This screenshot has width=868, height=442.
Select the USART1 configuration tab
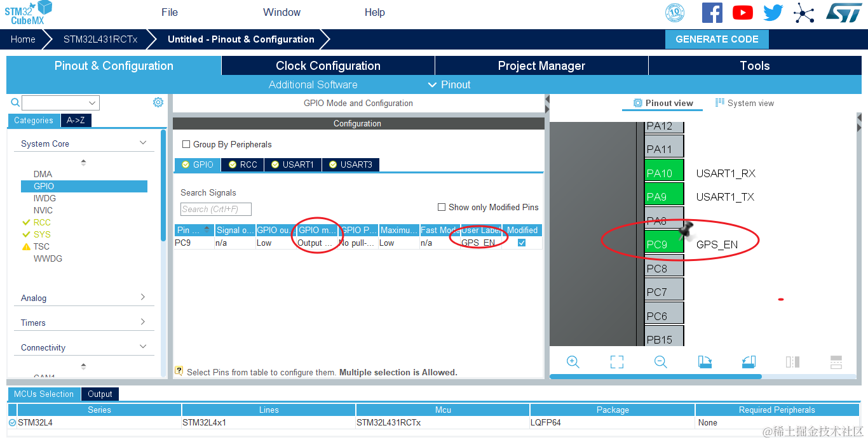click(x=293, y=164)
